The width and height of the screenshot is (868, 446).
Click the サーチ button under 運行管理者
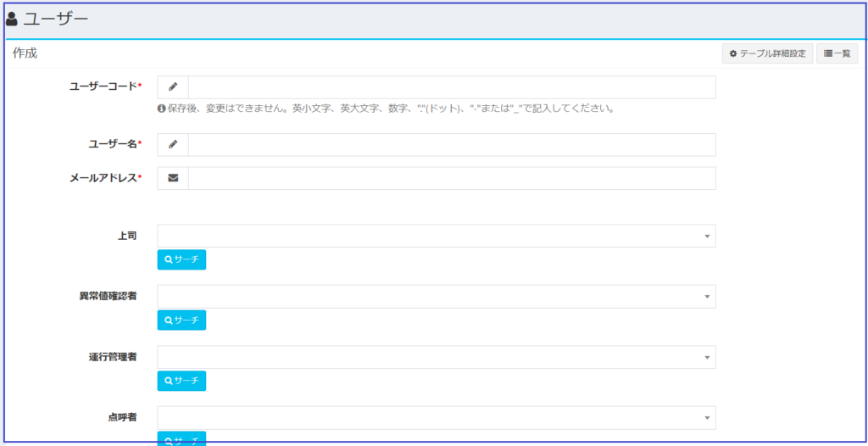coord(181,382)
